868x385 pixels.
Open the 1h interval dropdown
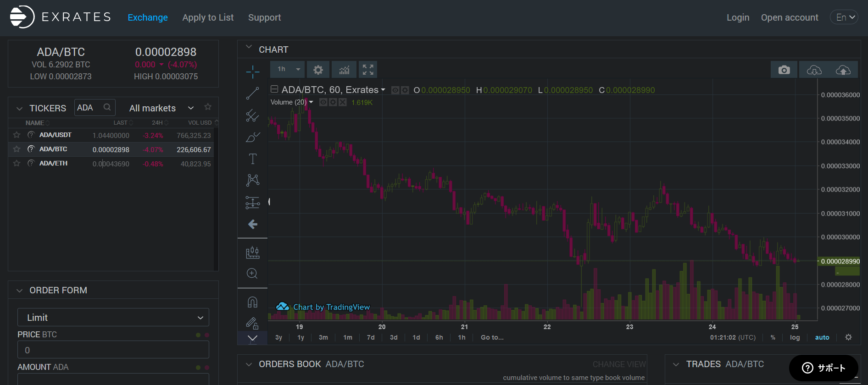point(289,69)
